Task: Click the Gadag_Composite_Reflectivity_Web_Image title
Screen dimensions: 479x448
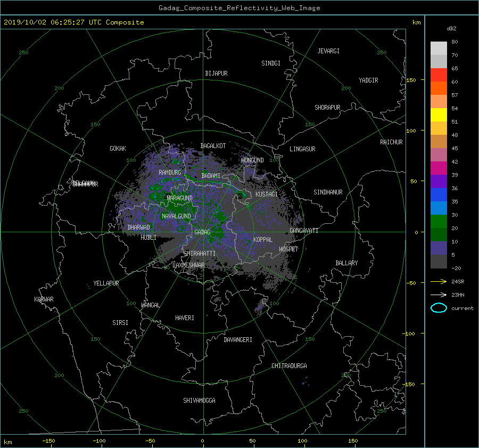Action: (x=239, y=8)
